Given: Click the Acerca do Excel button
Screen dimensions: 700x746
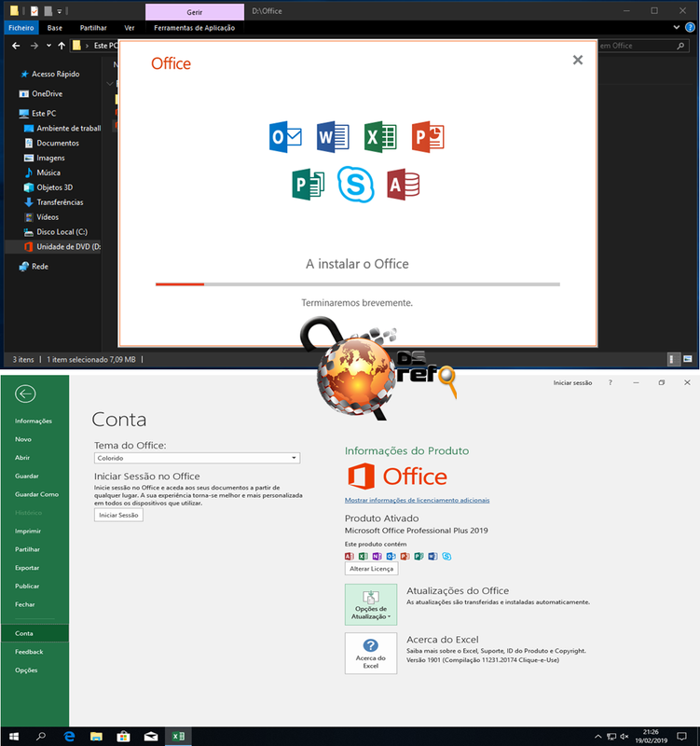Looking at the screenshot, I should (371, 654).
